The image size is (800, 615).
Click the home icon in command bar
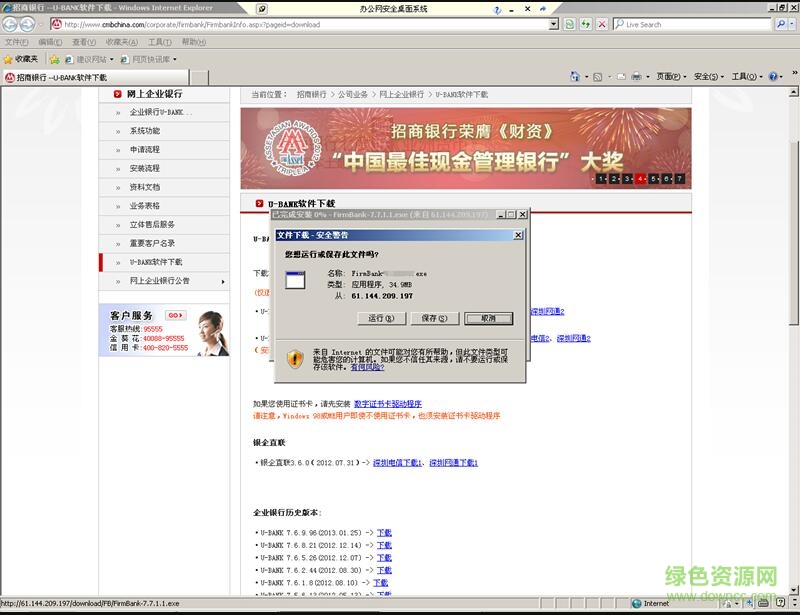coord(575,76)
